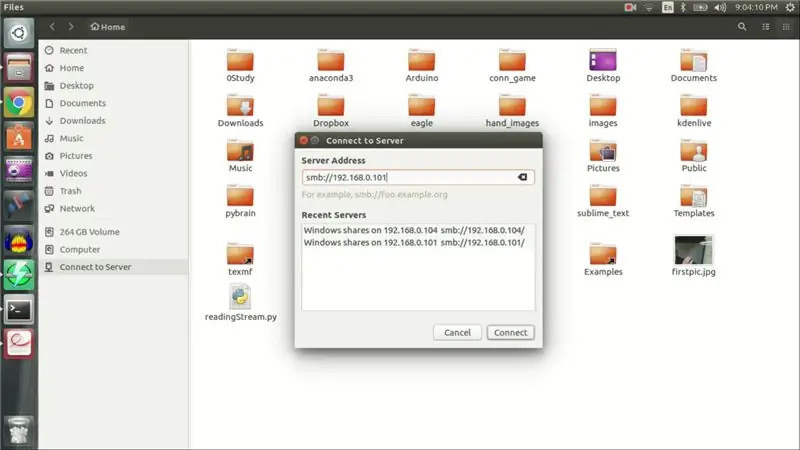Click the forward navigation arrow
Viewport: 800px width, 450px height.
[x=71, y=27]
